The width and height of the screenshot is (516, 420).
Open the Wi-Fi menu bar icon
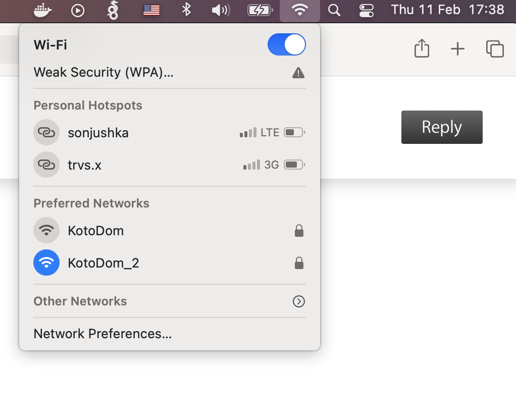[299, 10]
